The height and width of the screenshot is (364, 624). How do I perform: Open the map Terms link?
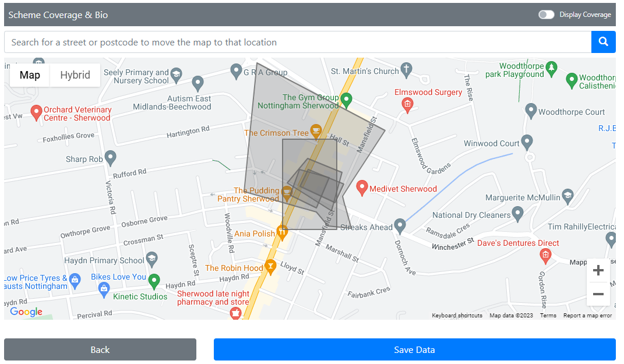point(548,316)
